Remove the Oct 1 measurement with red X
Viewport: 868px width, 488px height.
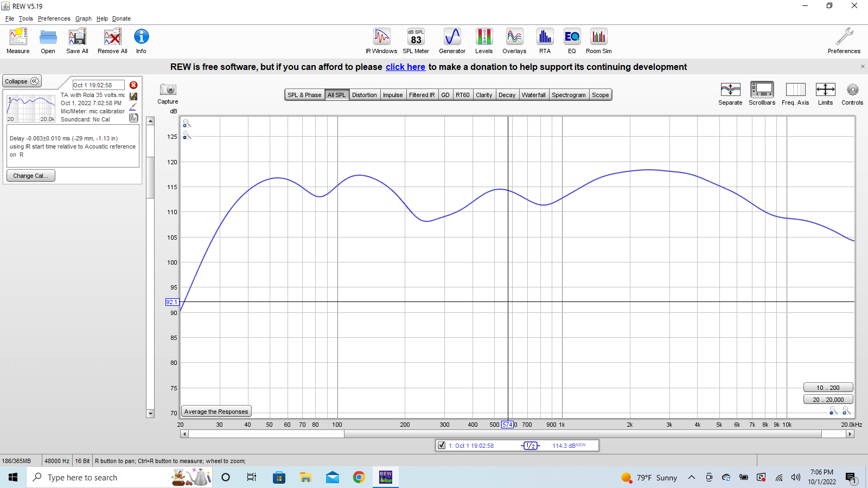(x=133, y=85)
